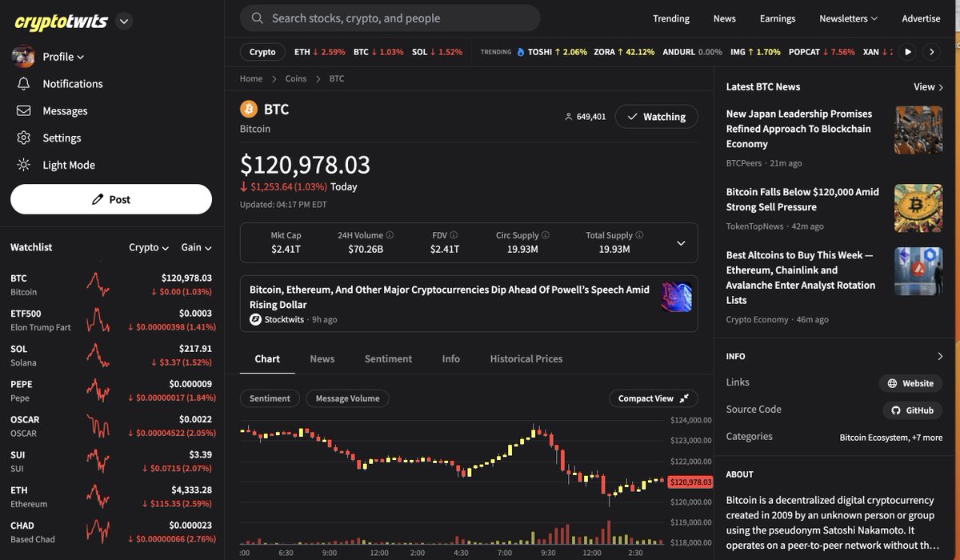Click the profile avatar picture
Screen dimensions: 960x560
pos(23,56)
